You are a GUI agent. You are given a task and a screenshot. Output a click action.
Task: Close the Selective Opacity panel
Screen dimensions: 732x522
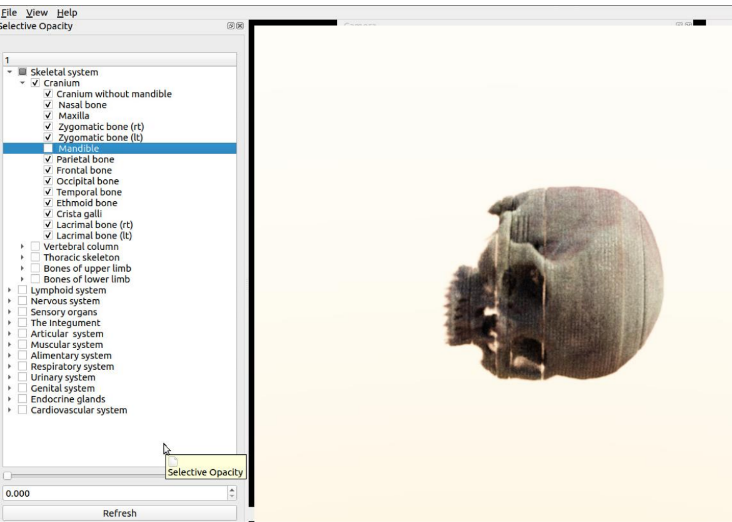[x=240, y=25]
